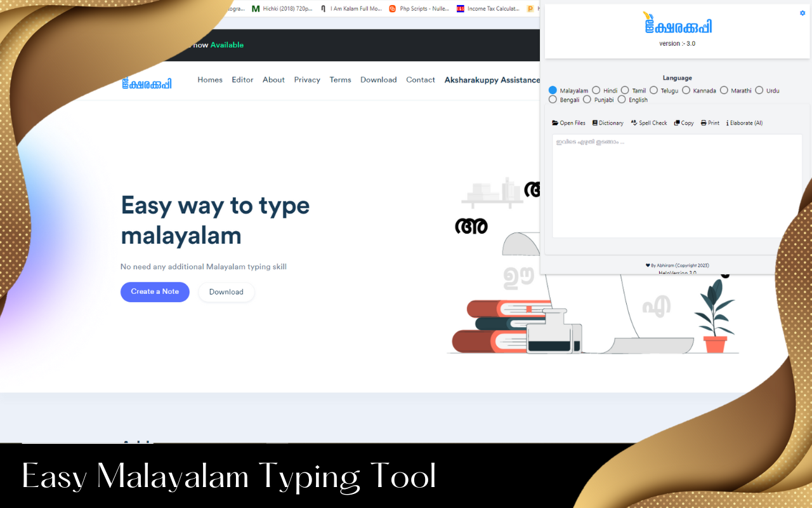Use the Elaborate (AI) tool
The height and width of the screenshot is (508, 812).
click(744, 123)
